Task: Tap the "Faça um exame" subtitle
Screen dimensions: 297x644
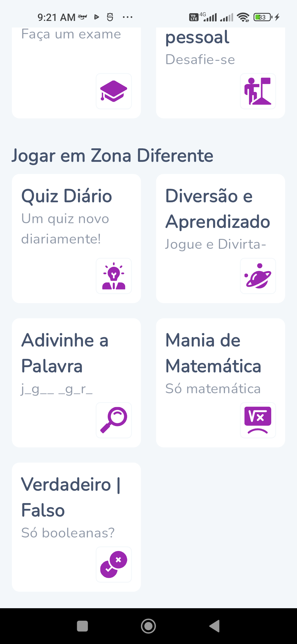Action: [71, 34]
